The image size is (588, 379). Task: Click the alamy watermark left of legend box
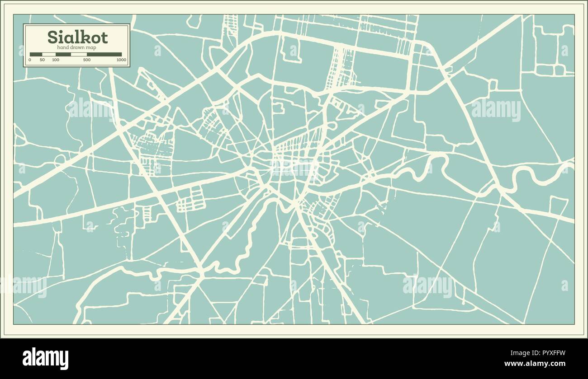tap(20, 50)
